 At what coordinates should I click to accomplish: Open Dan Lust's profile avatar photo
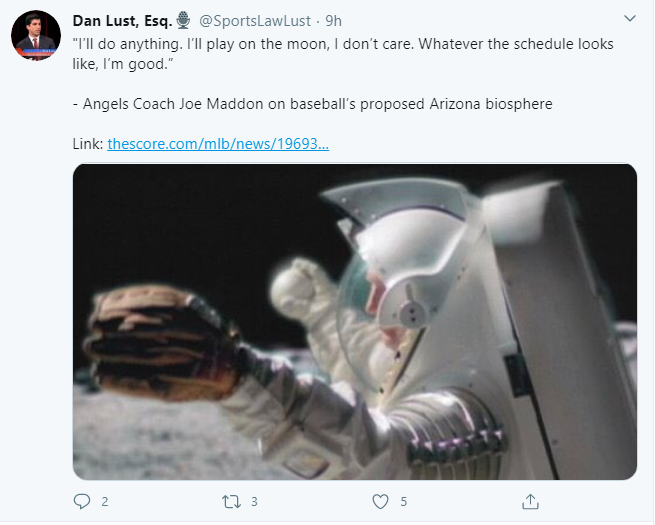[x=36, y=36]
